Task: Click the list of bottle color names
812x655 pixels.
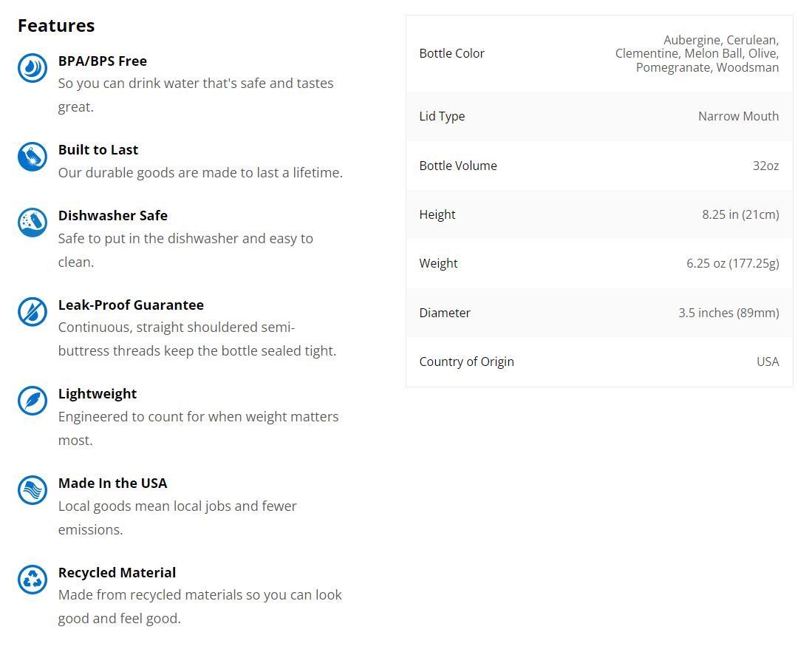Action: click(x=697, y=53)
